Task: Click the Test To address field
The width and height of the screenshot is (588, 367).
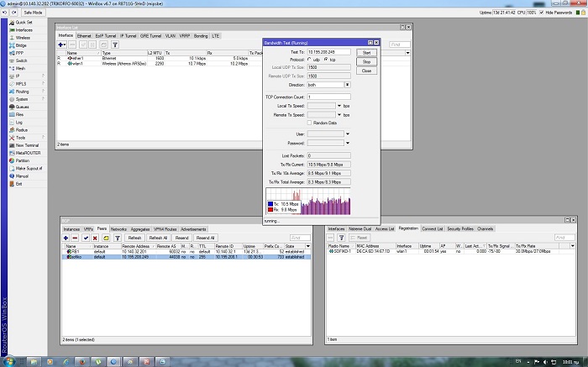Action: (328, 51)
